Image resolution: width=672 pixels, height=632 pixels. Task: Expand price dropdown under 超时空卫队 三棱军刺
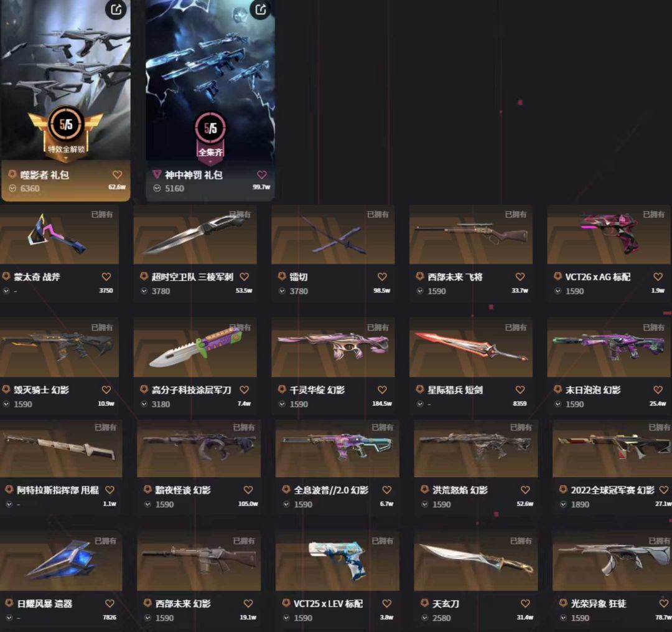tap(144, 291)
